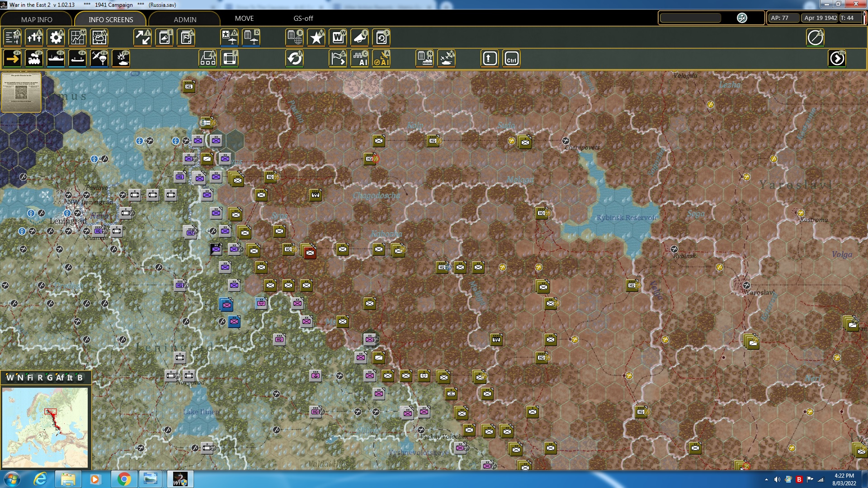The width and height of the screenshot is (868, 488).
Task: Click the Fortified zone frame icon
Action: point(229,59)
